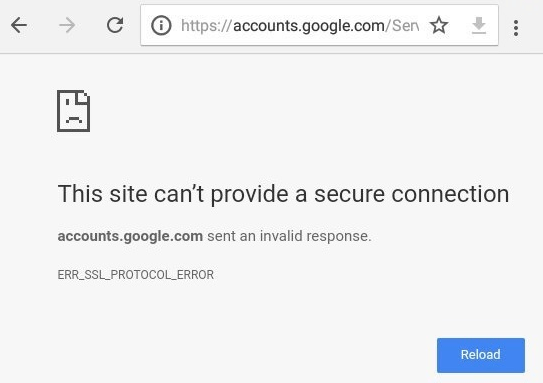Click the bold accounts.google.com text on the page
The image size is (543, 383).
tap(130, 236)
